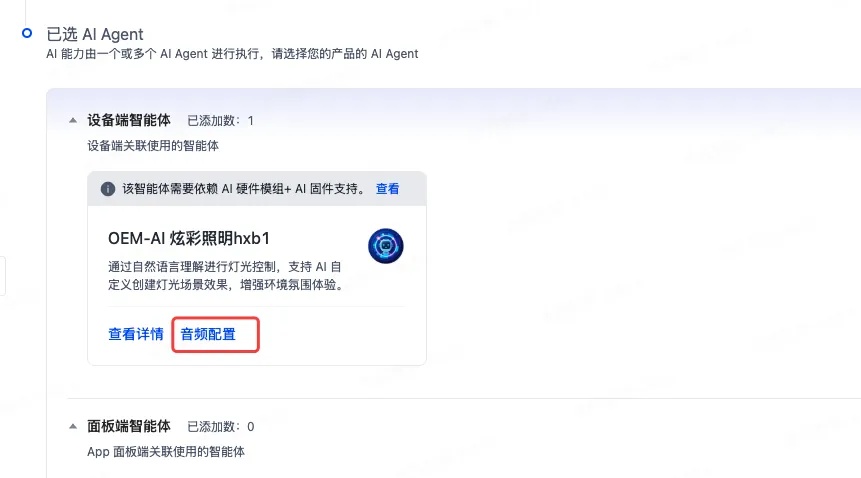Click the App 面板端关联使用的智能体 description
This screenshot has width=861, height=478.
(166, 452)
